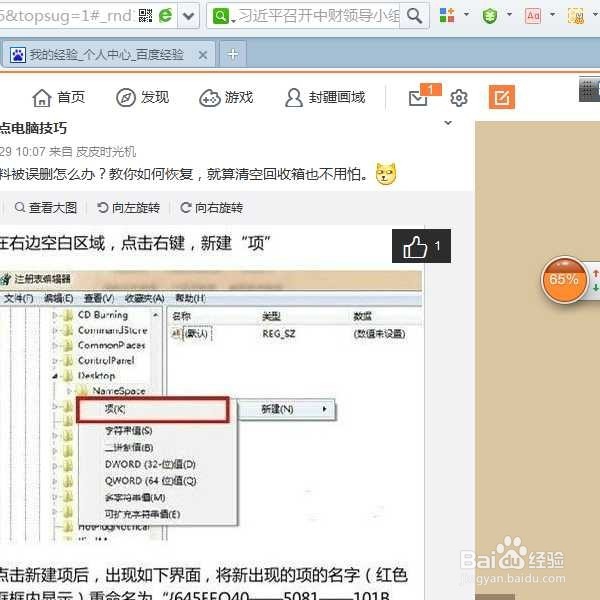Open the address bar dropdown arrow
600x600 pixels.
point(188,16)
